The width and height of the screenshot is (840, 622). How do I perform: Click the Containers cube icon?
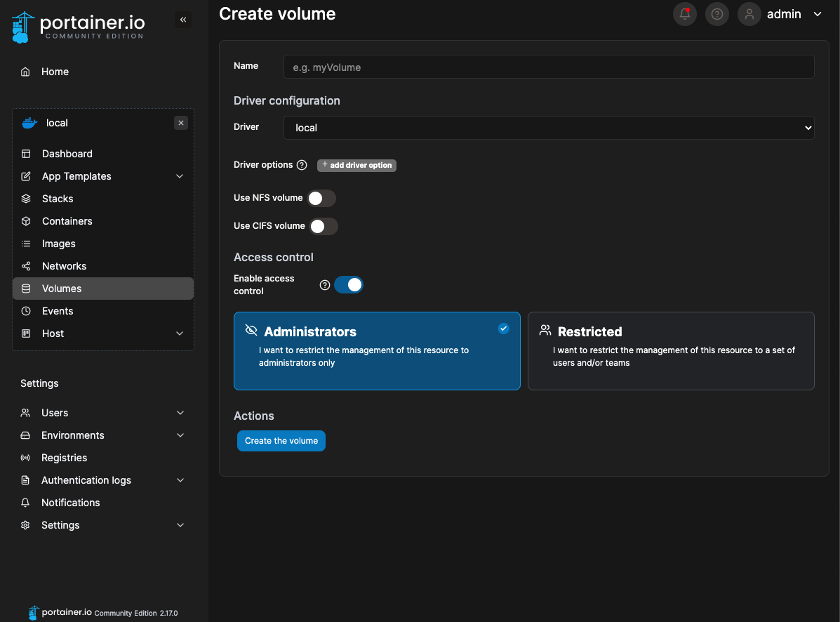click(x=26, y=221)
